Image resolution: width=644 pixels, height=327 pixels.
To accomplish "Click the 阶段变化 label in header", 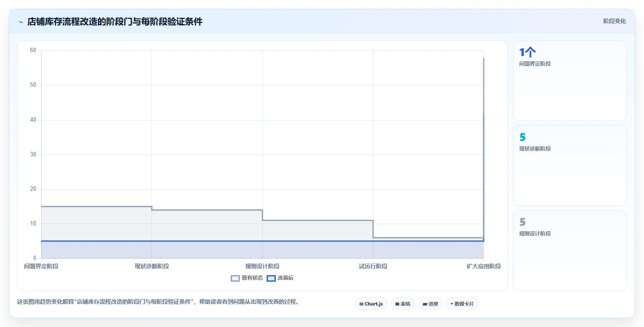I will coord(615,21).
